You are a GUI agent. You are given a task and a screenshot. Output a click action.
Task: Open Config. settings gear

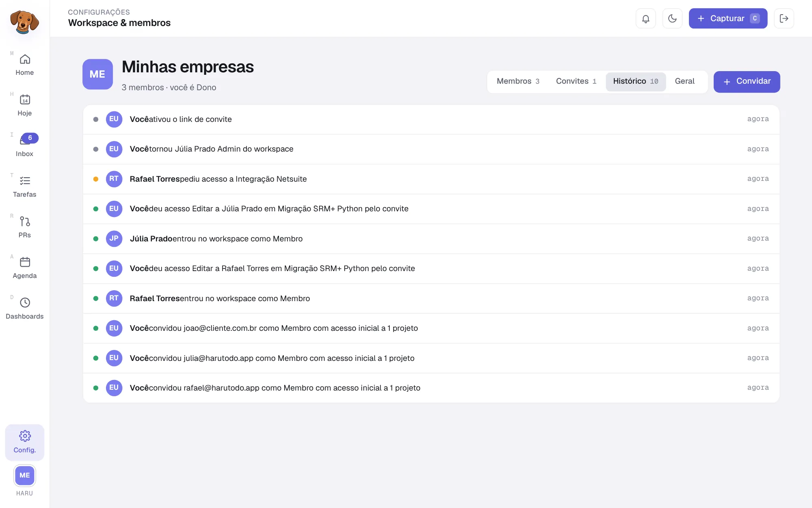pyautogui.click(x=25, y=442)
